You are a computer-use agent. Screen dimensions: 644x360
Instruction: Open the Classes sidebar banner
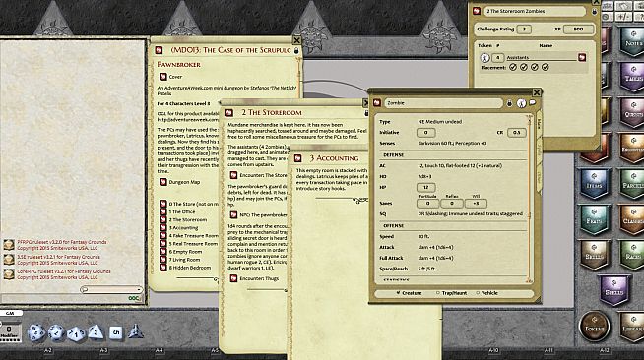(632, 220)
